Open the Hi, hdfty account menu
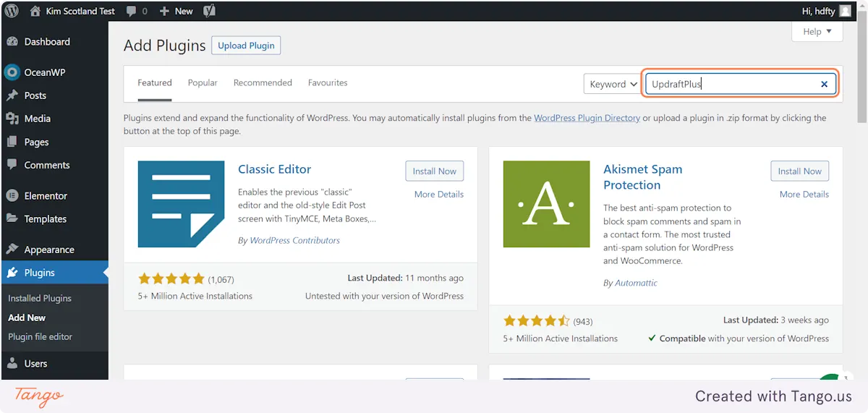Image resolution: width=868 pixels, height=413 pixels. pos(827,11)
